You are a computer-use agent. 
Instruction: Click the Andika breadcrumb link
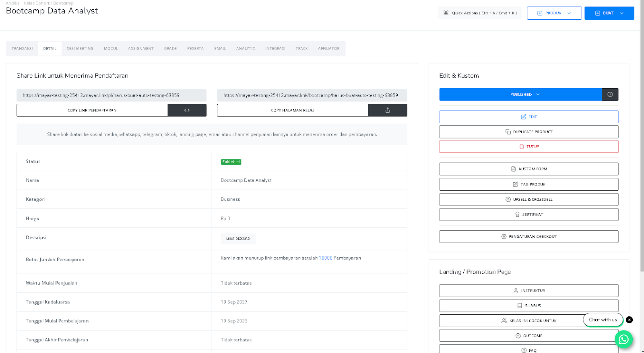coord(12,3)
